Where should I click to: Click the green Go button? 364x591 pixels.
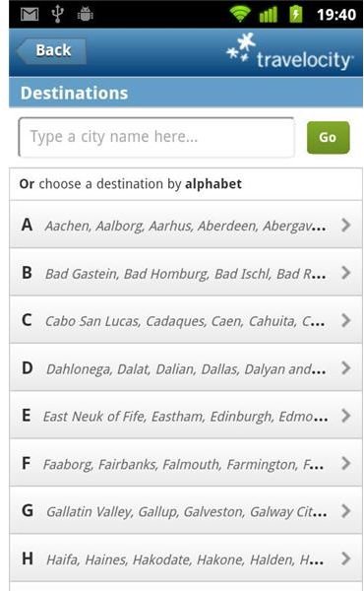click(x=329, y=137)
